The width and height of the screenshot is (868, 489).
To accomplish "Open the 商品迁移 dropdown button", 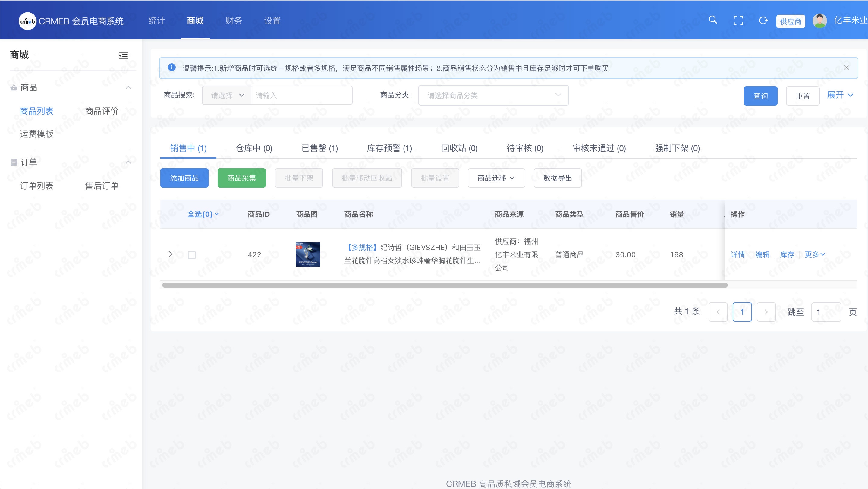I will click(x=496, y=178).
